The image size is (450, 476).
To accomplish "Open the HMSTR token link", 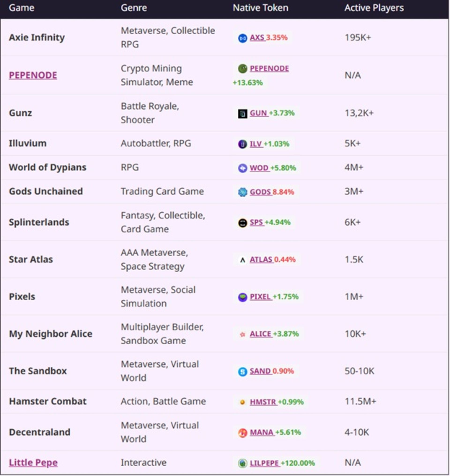I will coord(263,402).
